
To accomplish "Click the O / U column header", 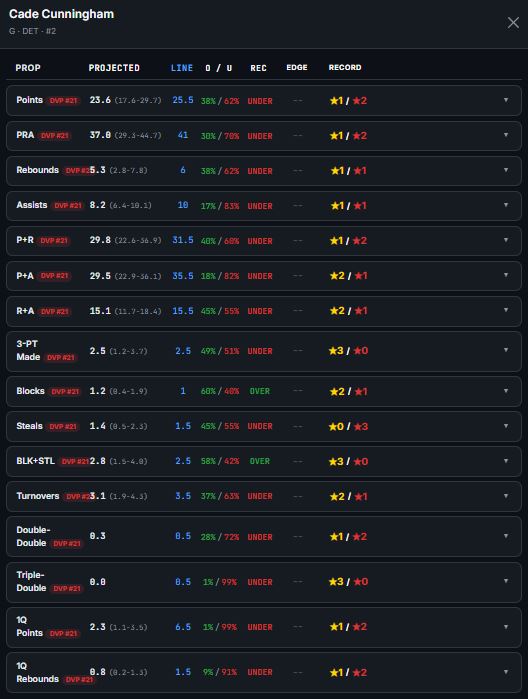I will (219, 68).
